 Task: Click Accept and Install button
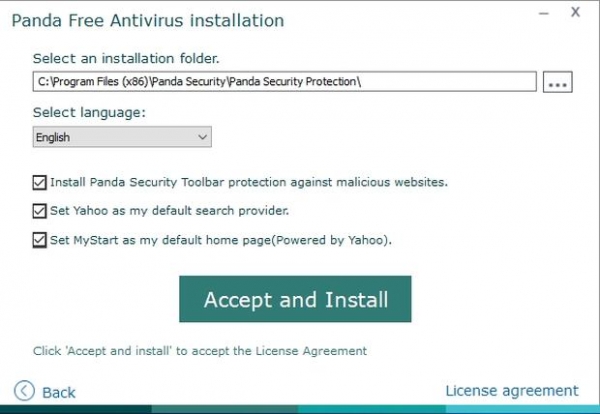coord(295,299)
